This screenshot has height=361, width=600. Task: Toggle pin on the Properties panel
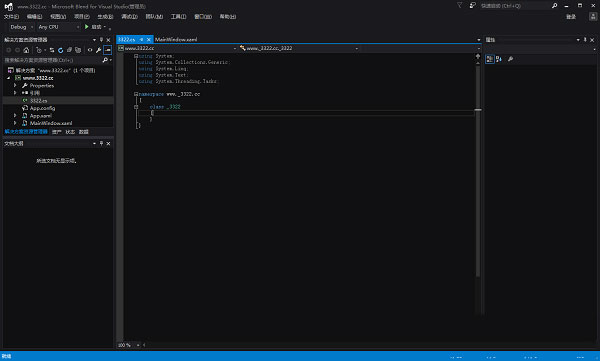coord(585,40)
